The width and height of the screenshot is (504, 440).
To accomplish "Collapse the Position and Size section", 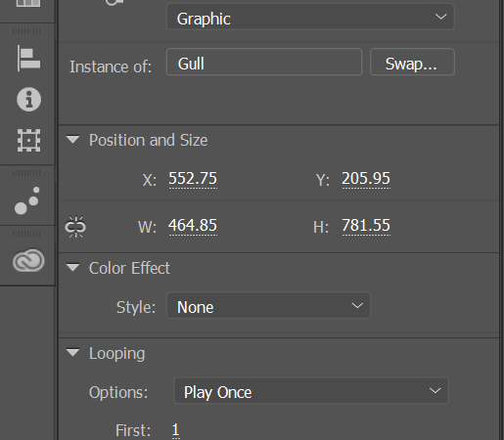I will tap(72, 140).
